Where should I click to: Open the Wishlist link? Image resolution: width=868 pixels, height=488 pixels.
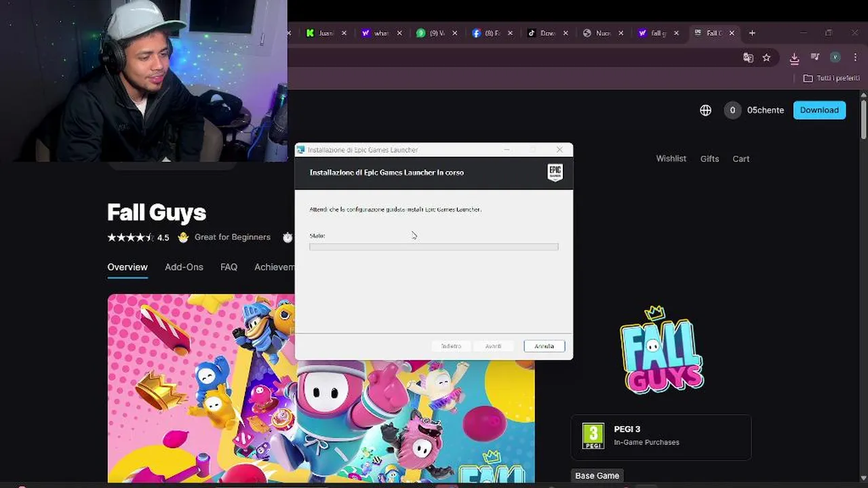(x=671, y=159)
